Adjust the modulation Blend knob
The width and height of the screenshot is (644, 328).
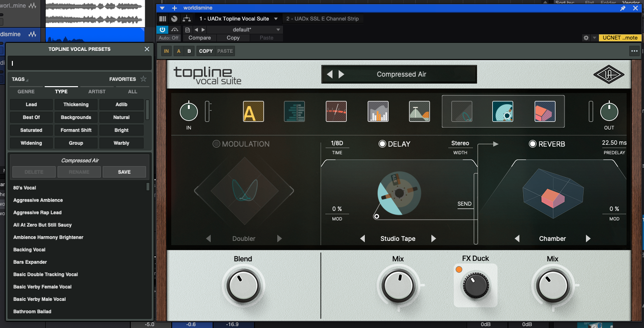coord(243,286)
